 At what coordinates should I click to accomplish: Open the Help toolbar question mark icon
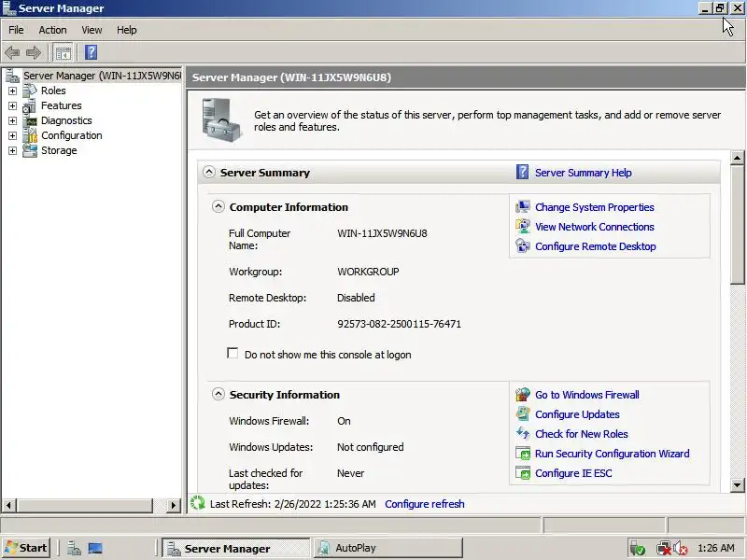pyautogui.click(x=91, y=52)
